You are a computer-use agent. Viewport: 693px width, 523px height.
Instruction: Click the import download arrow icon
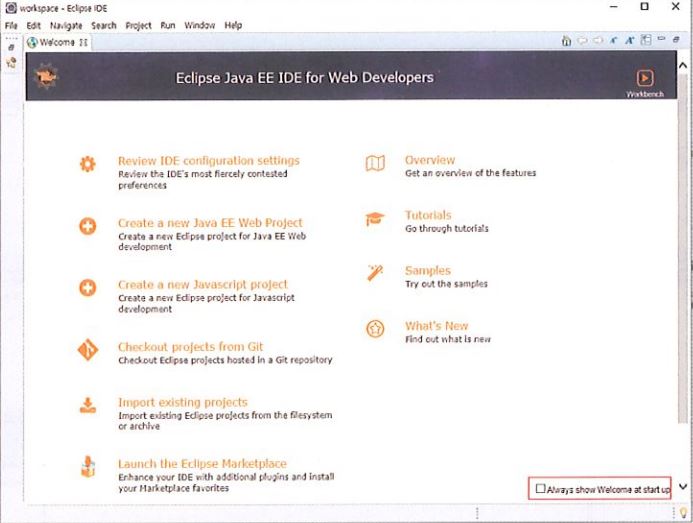pyautogui.click(x=88, y=405)
